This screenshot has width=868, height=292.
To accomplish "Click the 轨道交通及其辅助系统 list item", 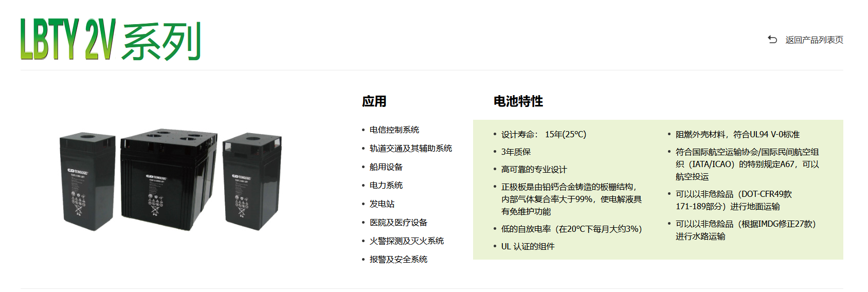I will pos(411,148).
